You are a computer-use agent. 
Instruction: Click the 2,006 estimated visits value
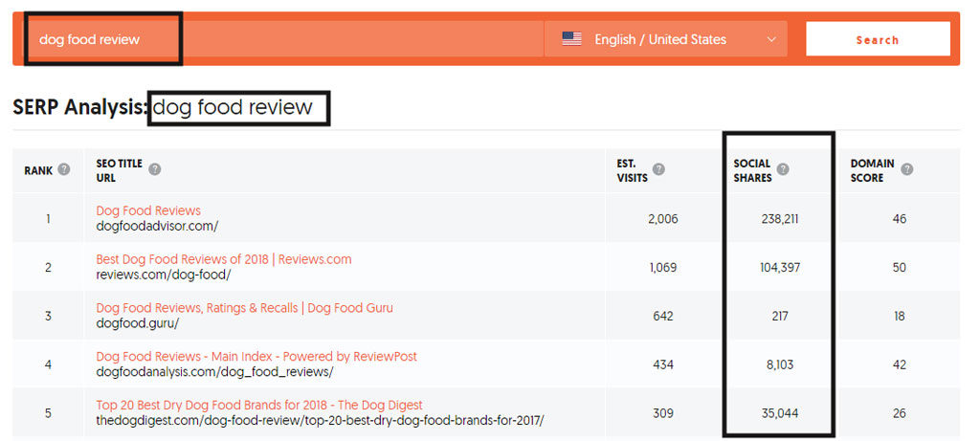[x=663, y=219]
